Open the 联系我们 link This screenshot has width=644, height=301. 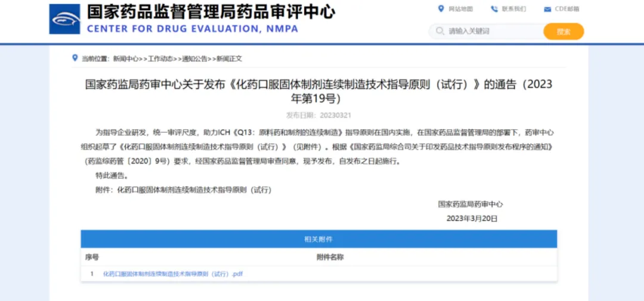click(514, 9)
